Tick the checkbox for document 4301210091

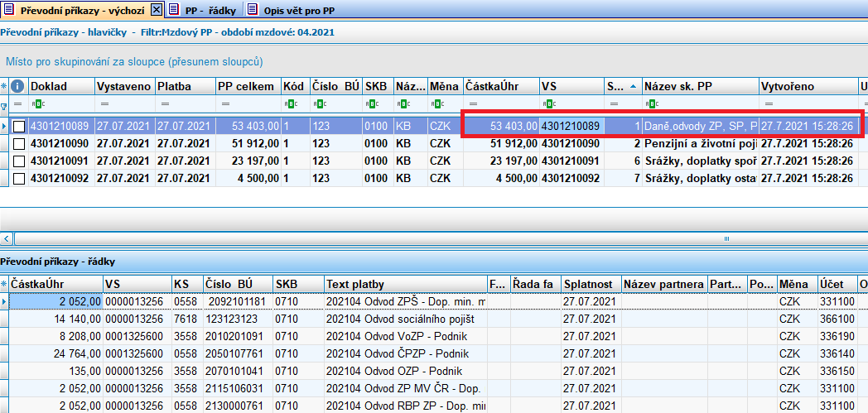(x=19, y=161)
